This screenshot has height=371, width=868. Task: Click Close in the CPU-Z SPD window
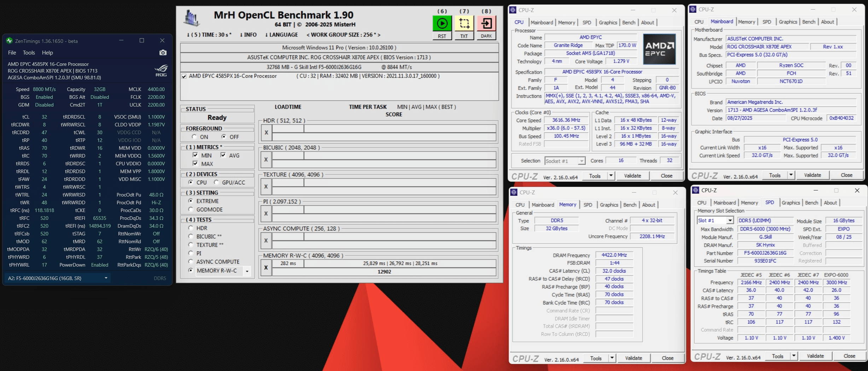(849, 356)
